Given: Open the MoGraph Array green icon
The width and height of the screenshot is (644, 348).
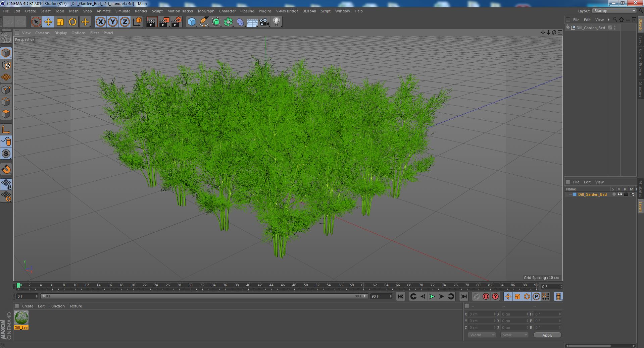Looking at the screenshot, I should click(x=228, y=22).
